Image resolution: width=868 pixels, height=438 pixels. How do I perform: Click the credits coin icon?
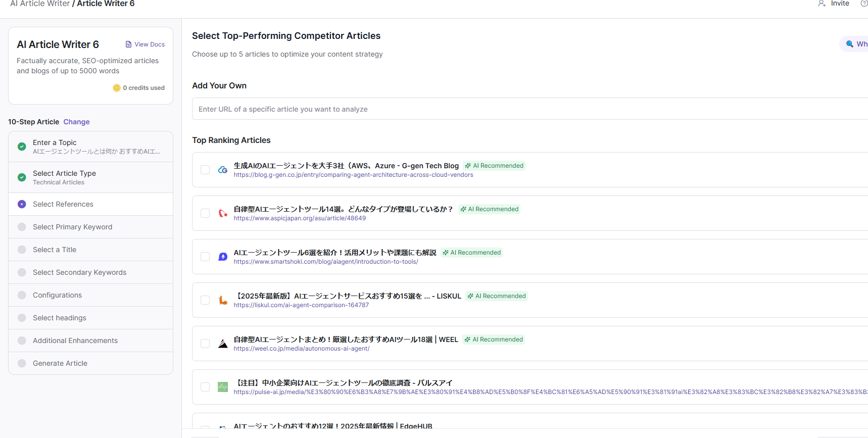117,88
